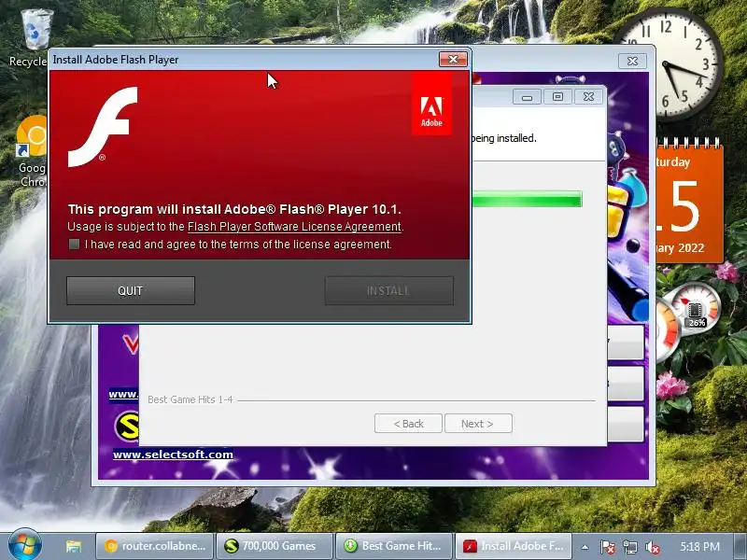Image resolution: width=747 pixels, height=560 pixels.
Task: Click the www.selectsoft.com link
Action: pos(173,455)
